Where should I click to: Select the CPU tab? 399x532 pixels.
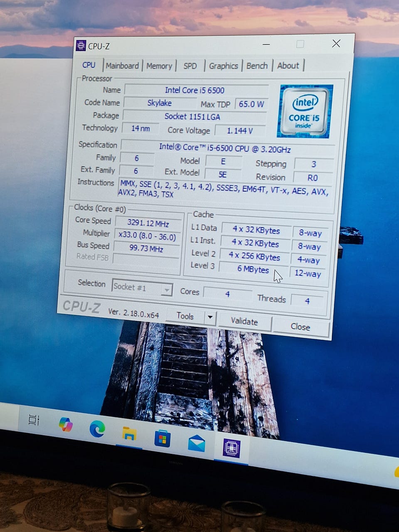89,65
